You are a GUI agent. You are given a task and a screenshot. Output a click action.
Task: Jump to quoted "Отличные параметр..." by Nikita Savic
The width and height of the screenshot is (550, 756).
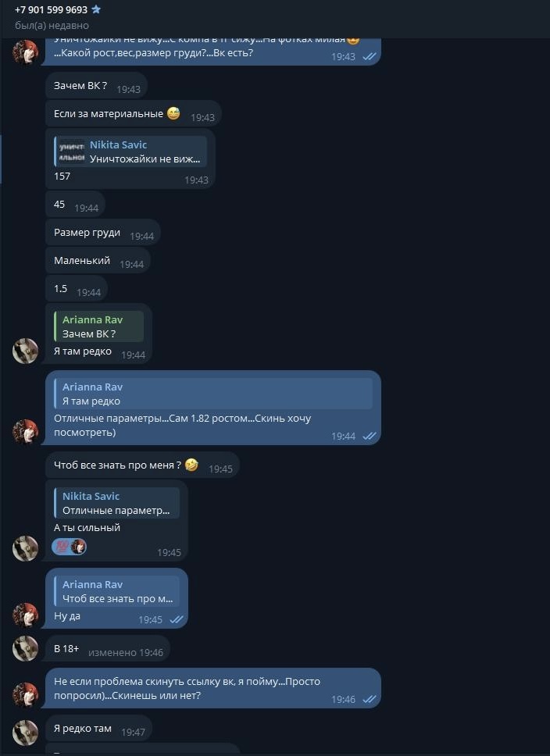[117, 504]
